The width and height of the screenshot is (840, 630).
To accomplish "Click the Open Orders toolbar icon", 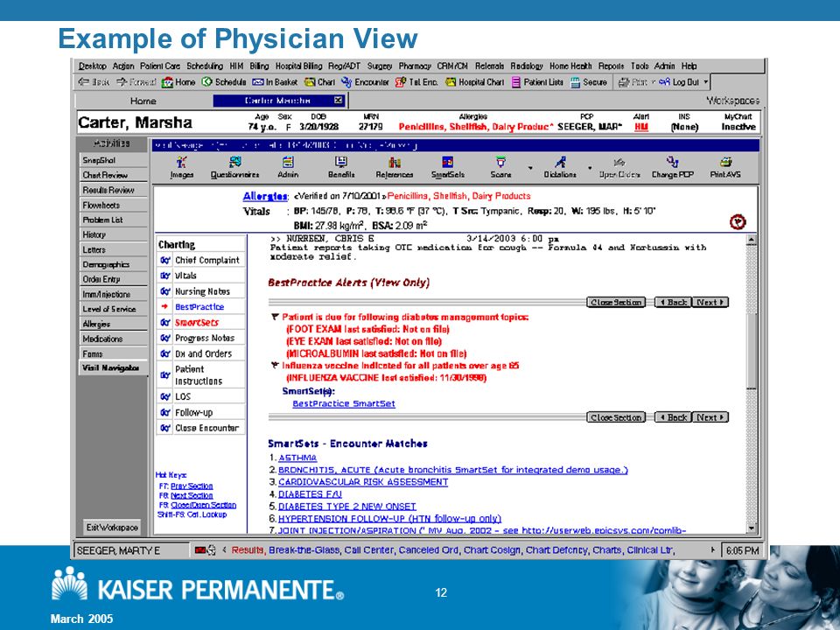I will tap(619, 168).
